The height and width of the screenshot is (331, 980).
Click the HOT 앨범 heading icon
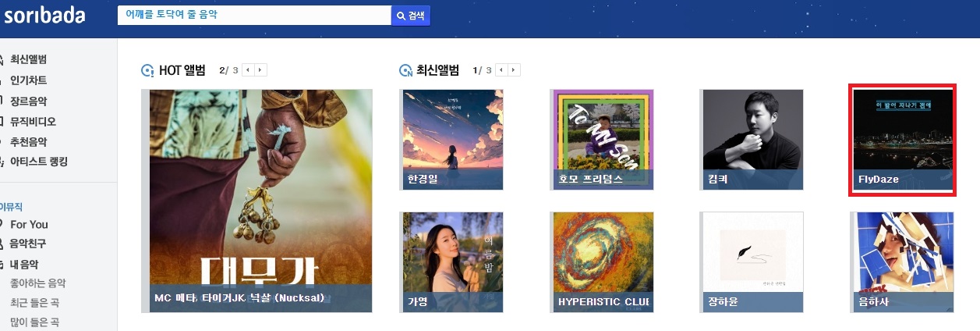(x=147, y=71)
